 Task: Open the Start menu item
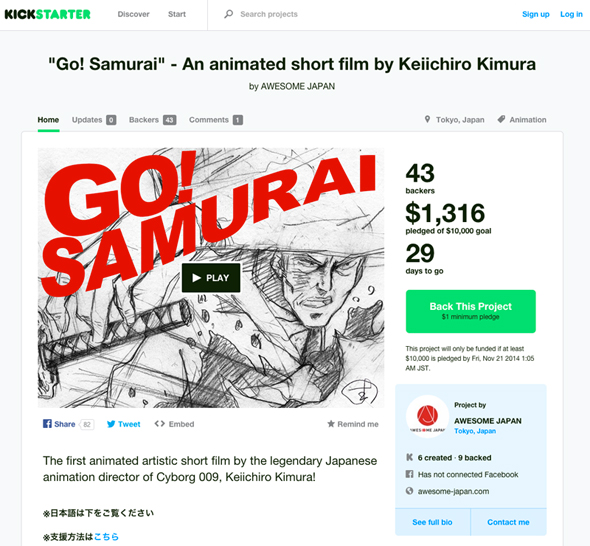[177, 14]
